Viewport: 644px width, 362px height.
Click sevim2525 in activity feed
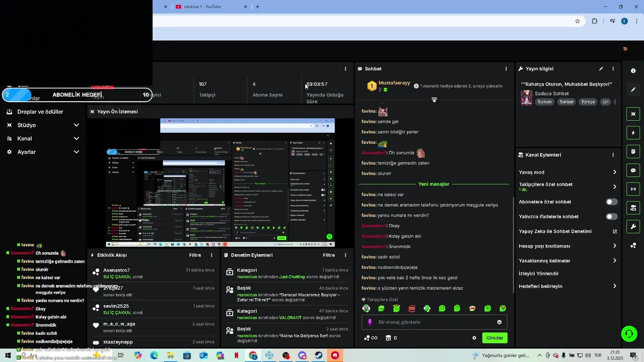click(116, 306)
